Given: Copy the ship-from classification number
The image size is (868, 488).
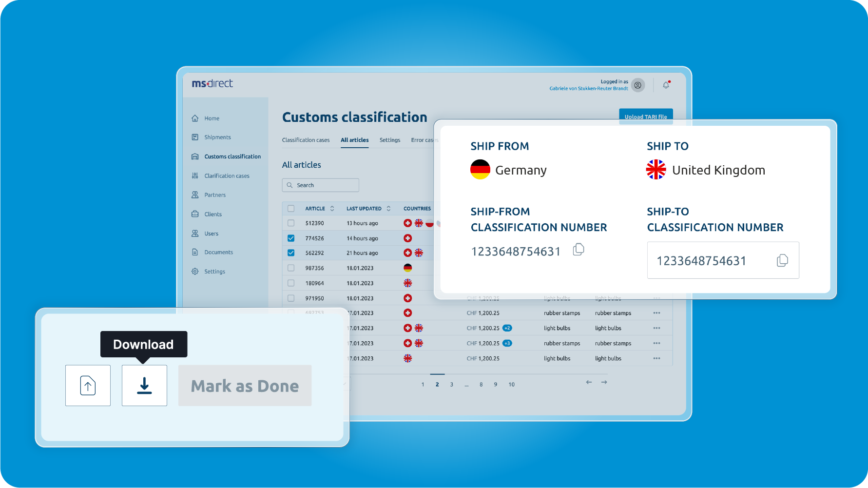Looking at the screenshot, I should tap(579, 250).
